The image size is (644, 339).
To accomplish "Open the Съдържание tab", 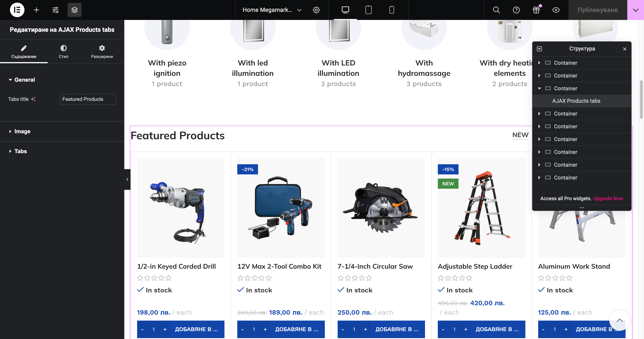I will point(24,52).
